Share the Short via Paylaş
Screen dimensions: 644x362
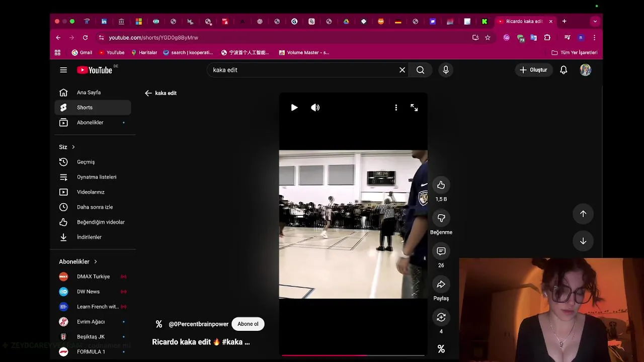[441, 285]
